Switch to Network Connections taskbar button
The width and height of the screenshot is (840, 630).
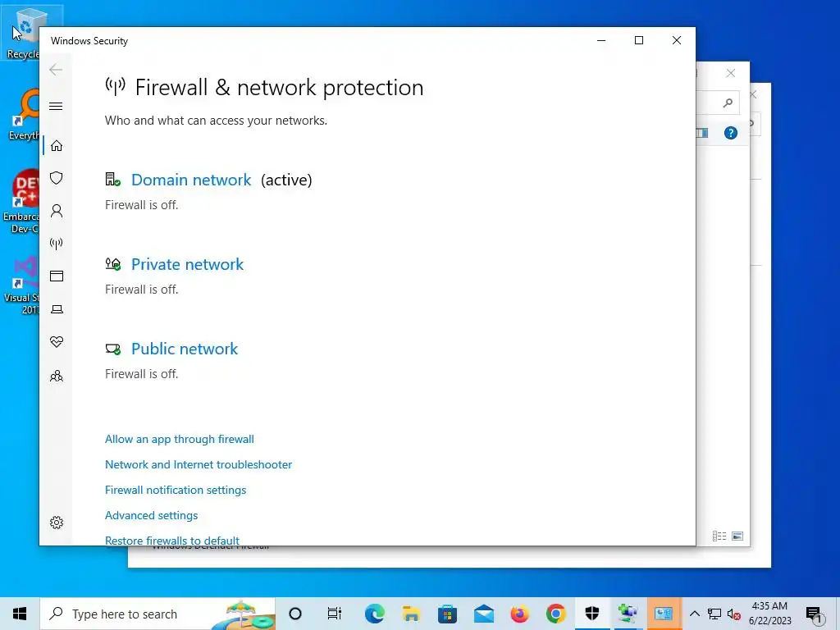tap(628, 614)
